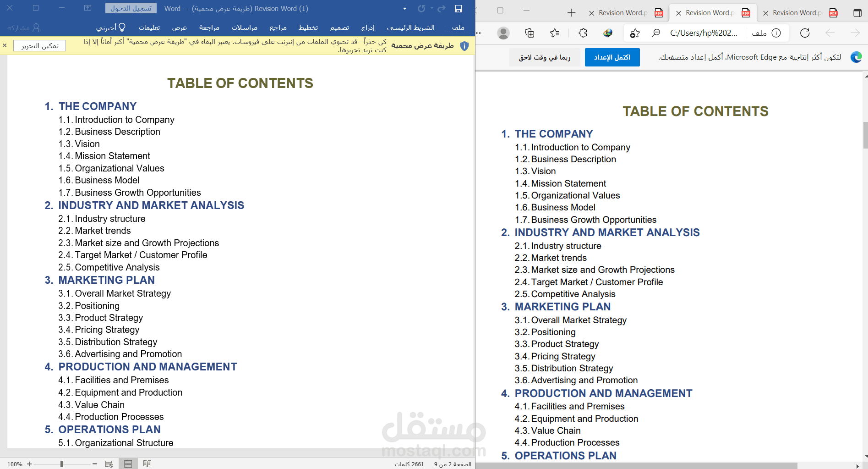The width and height of the screenshot is (868, 469).
Task: Open Edge Extensions puzzle icon
Action: coord(583,33)
